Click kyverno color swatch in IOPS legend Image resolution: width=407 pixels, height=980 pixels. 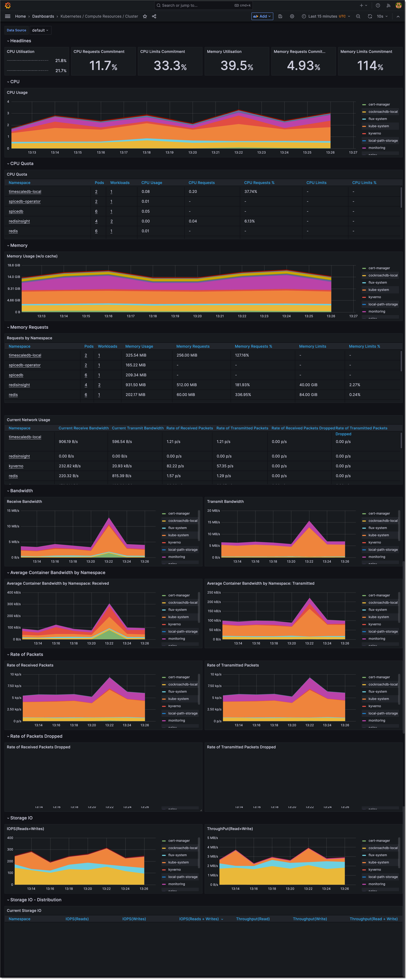[164, 870]
